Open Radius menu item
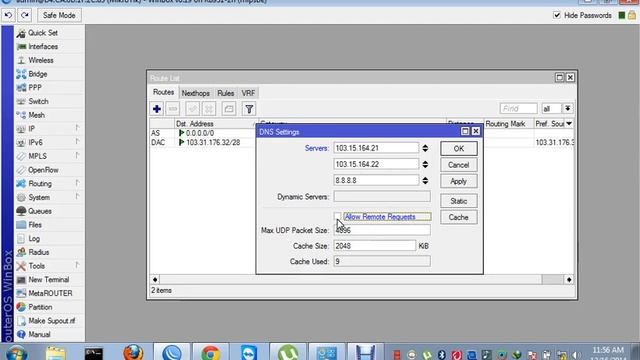 (39, 252)
